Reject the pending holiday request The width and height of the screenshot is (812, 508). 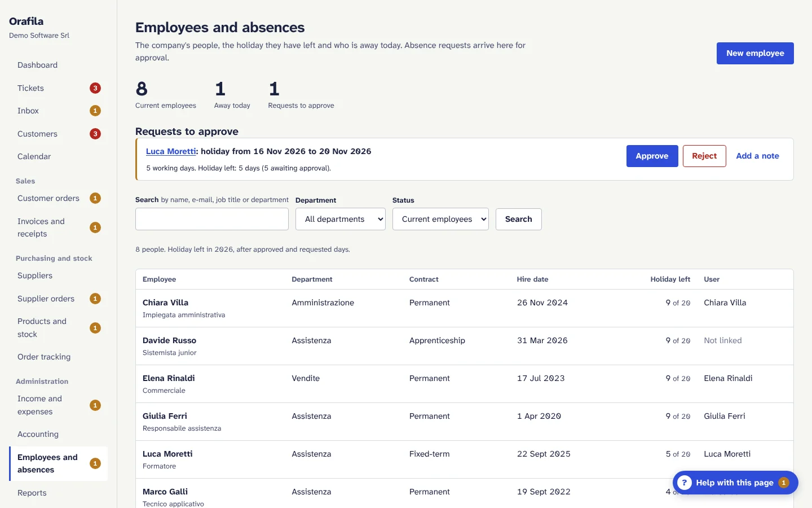click(x=704, y=156)
